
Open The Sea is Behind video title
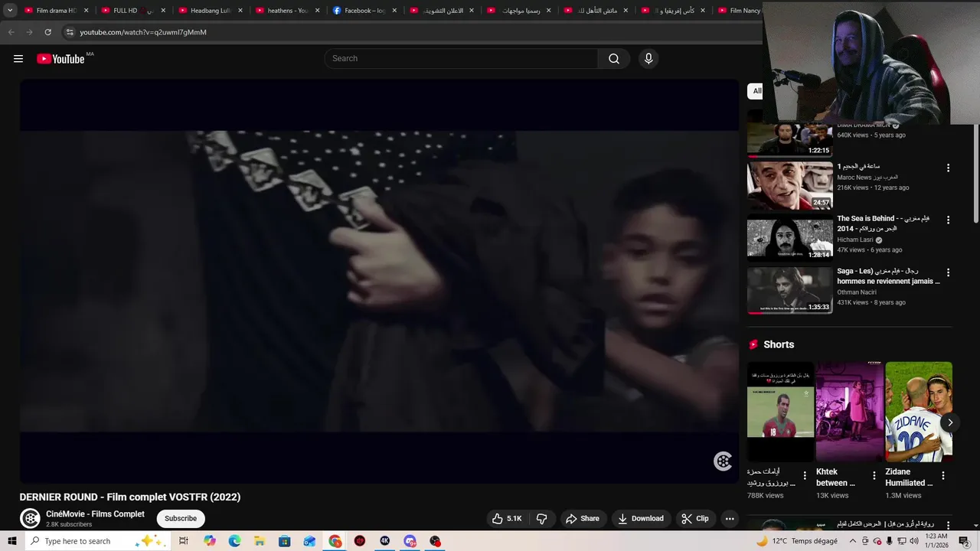click(x=884, y=223)
